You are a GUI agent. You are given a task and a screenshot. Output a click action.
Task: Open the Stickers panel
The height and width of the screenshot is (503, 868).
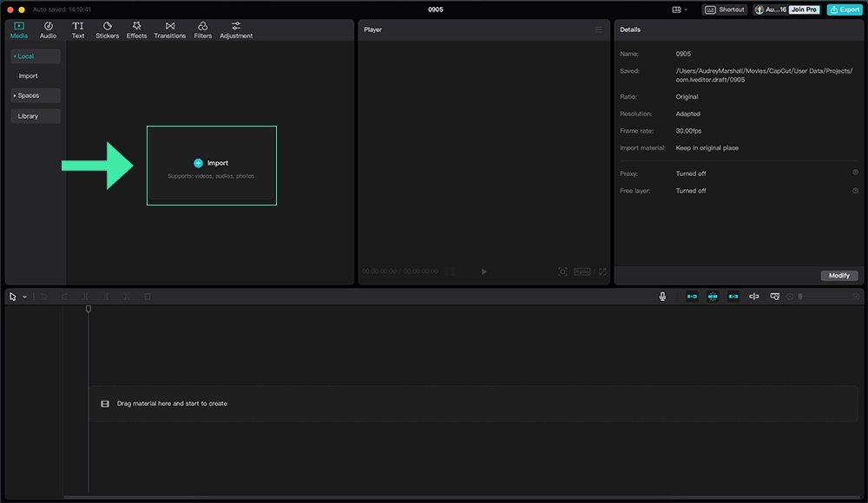point(107,29)
